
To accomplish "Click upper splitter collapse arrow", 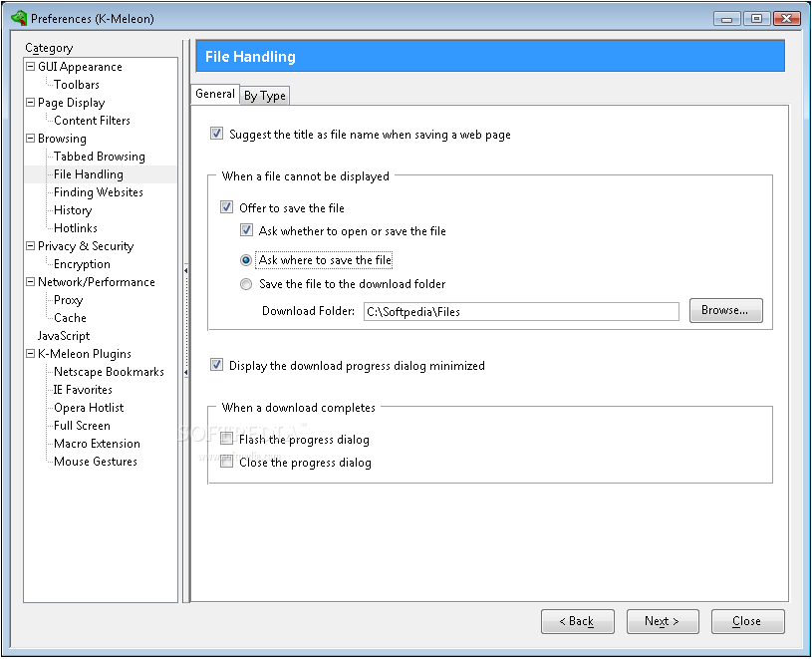I will 186,270.
